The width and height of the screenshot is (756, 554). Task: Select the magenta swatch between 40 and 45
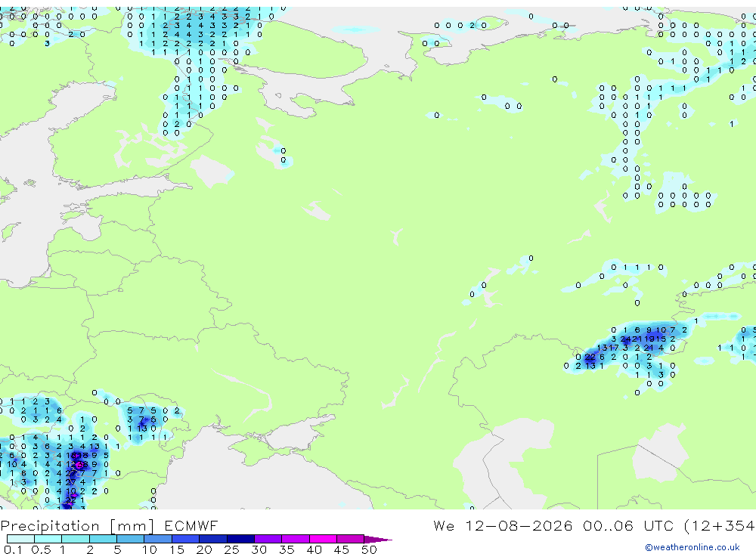pyautogui.click(x=323, y=539)
